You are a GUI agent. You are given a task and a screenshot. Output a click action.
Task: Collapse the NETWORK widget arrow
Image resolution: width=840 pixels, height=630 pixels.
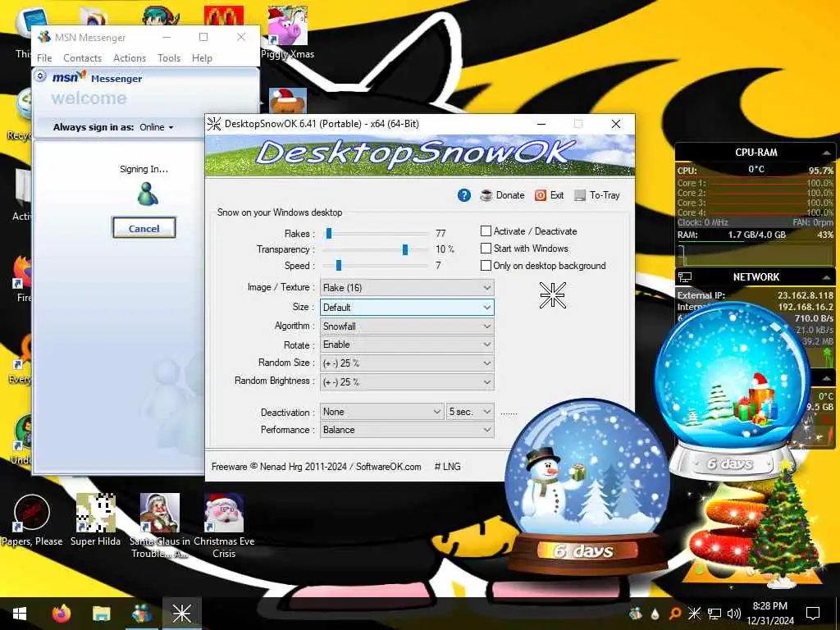826,277
